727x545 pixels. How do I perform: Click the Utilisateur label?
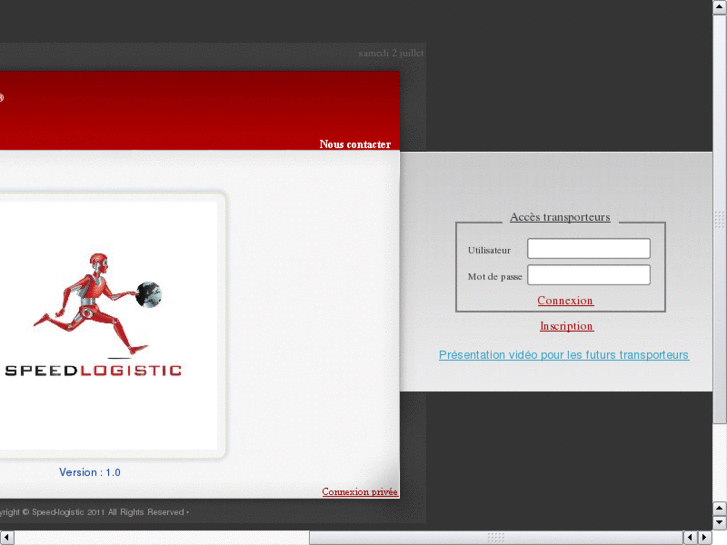tap(489, 250)
